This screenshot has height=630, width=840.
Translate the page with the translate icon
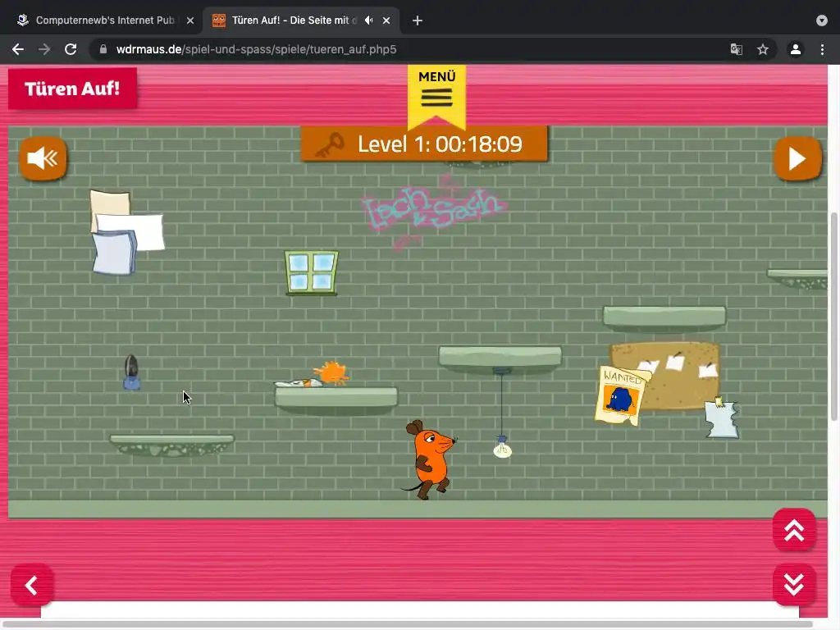pos(737,49)
